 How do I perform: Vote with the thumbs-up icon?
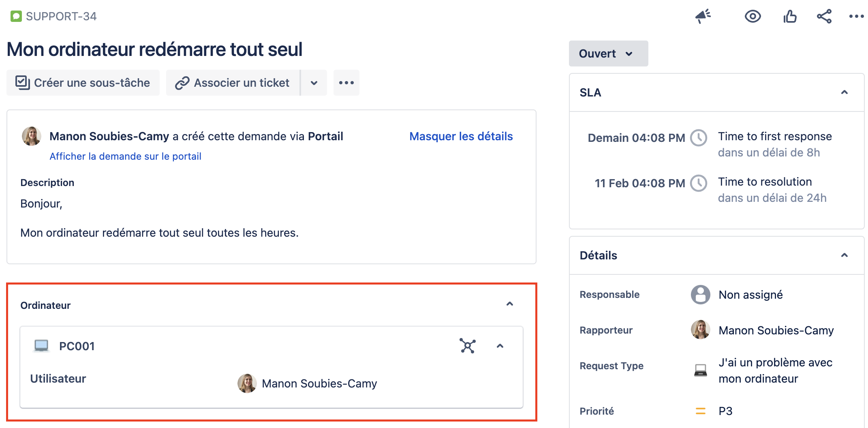coord(790,17)
